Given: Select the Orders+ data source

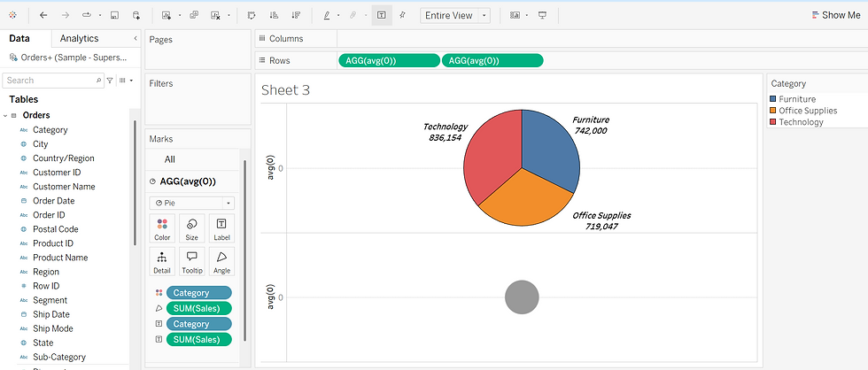Looking at the screenshot, I should click(68, 57).
